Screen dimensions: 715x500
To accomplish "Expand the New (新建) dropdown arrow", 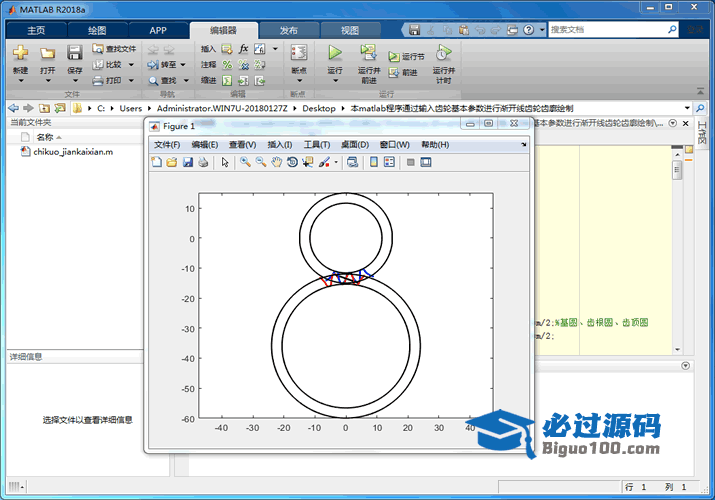I will pos(21,81).
